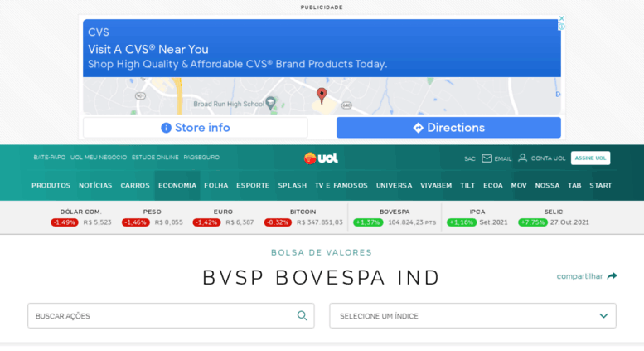The image size is (644, 351).
Task: Click the Bate-Papo link
Action: (x=50, y=158)
